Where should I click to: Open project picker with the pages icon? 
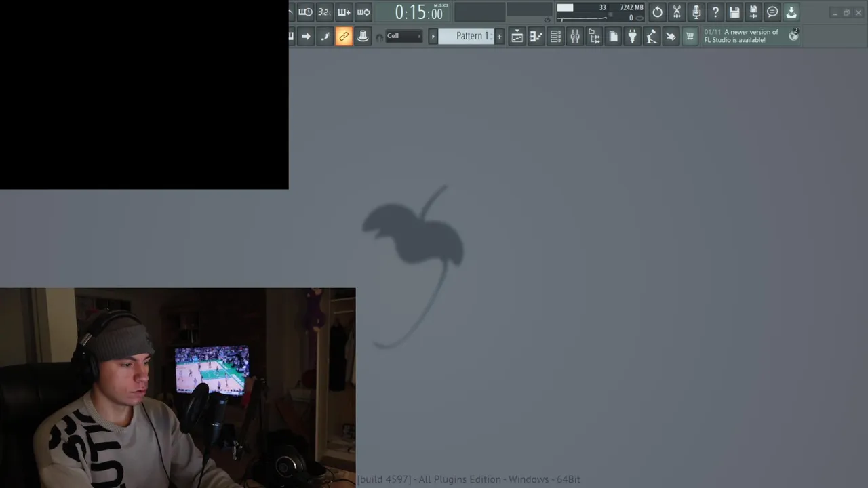614,37
